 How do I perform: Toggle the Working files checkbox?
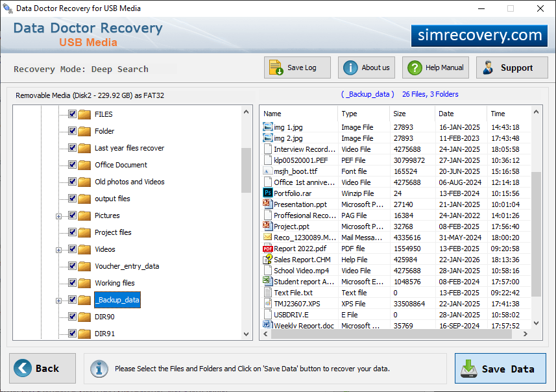pos(72,283)
